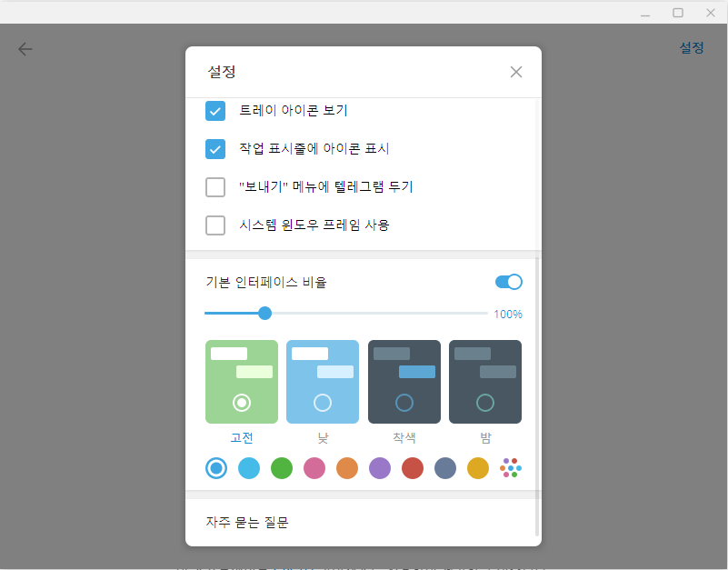Enable 시스템 윈도우 프레임 사용
Viewport: 728px width, 570px height.
[x=215, y=225]
